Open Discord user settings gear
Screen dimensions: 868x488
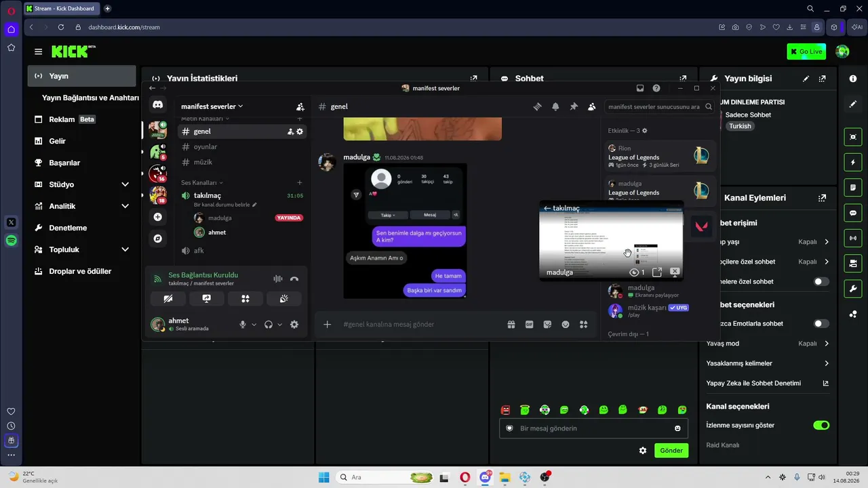(294, 325)
